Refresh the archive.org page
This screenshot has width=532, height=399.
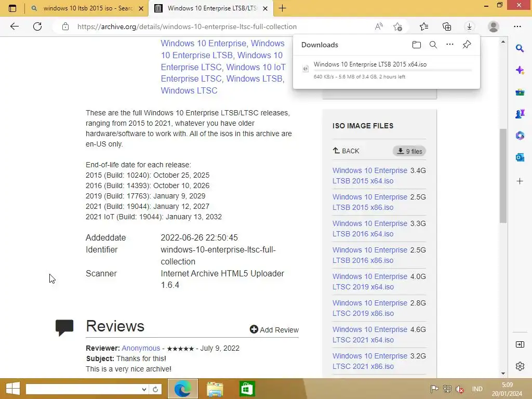37,26
